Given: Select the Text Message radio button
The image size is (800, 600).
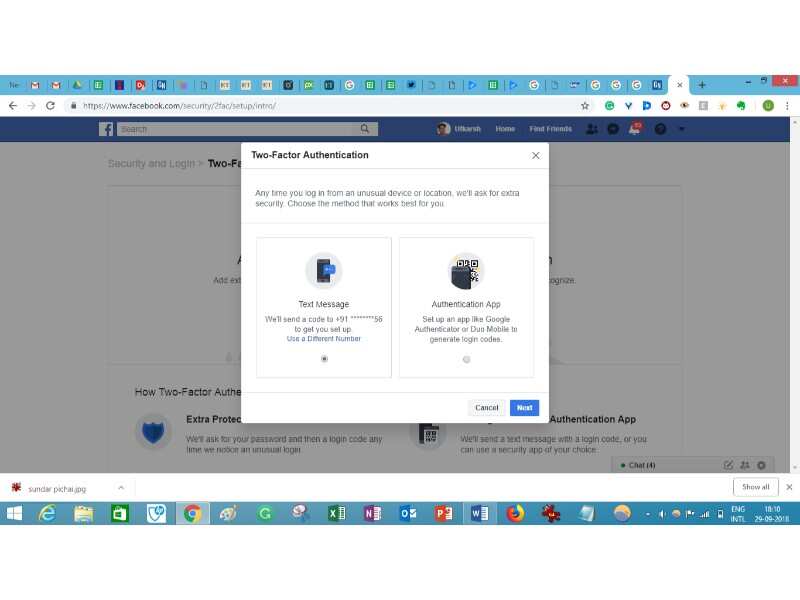Looking at the screenshot, I should click(x=324, y=359).
